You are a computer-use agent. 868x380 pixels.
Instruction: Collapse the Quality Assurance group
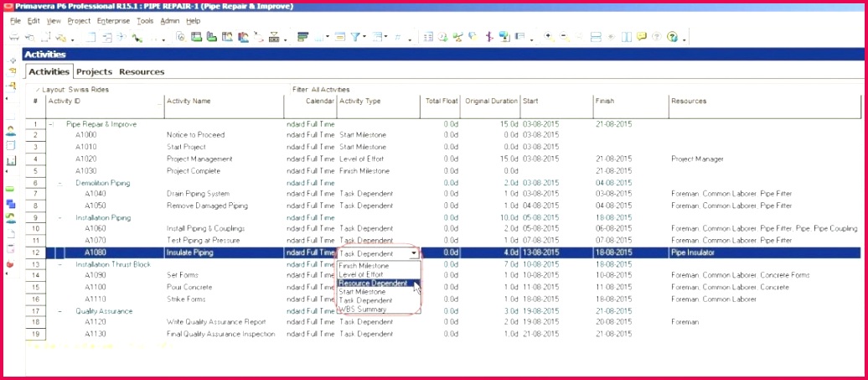click(x=60, y=311)
